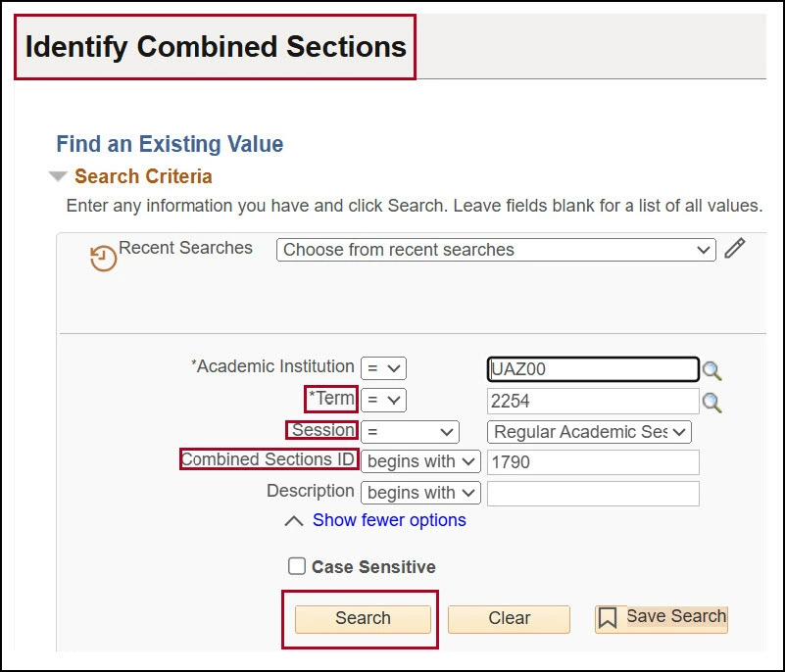Screen dimensions: 785x672
Task: Click the Term lookup magnifier icon
Action: pos(711,403)
